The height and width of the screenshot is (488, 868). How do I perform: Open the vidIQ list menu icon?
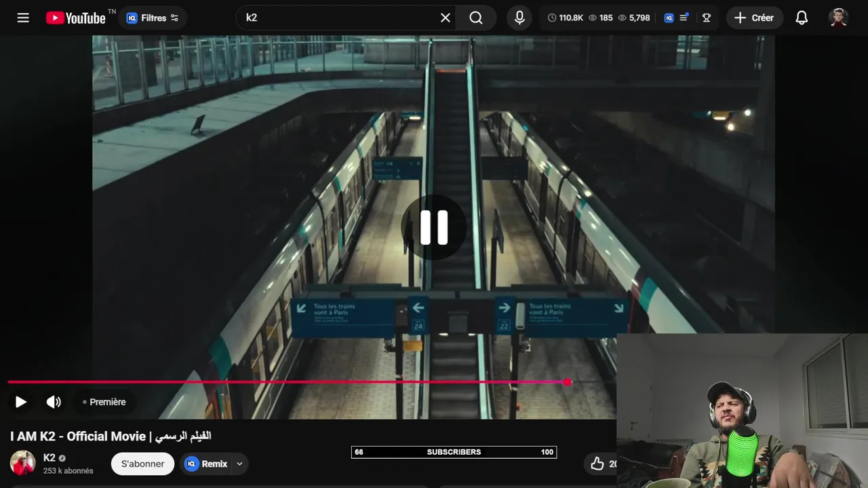tap(684, 18)
